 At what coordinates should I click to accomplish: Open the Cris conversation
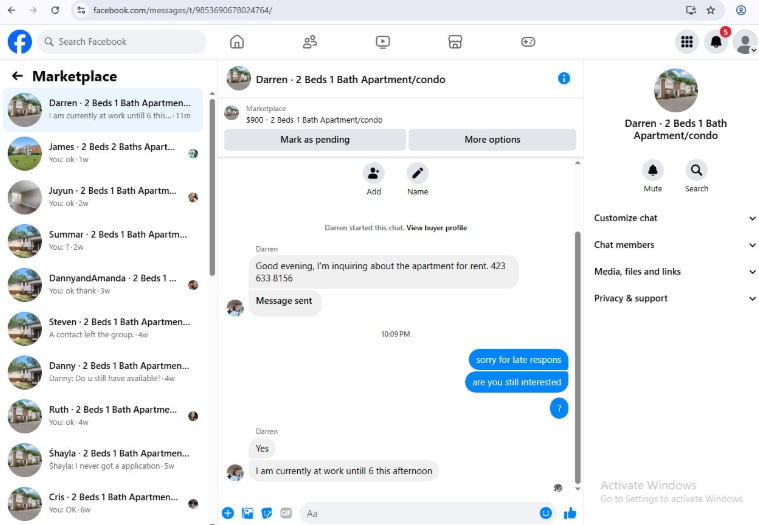click(103, 504)
